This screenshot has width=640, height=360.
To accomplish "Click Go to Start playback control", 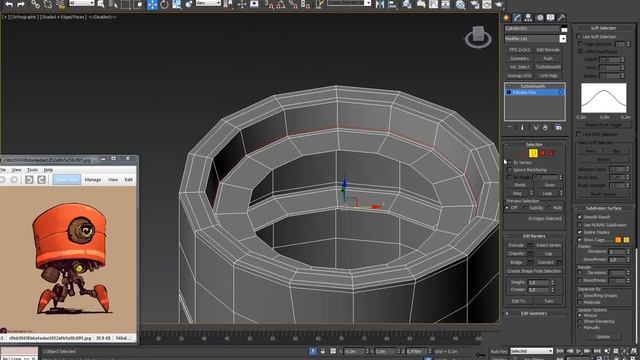I will tap(560, 351).
